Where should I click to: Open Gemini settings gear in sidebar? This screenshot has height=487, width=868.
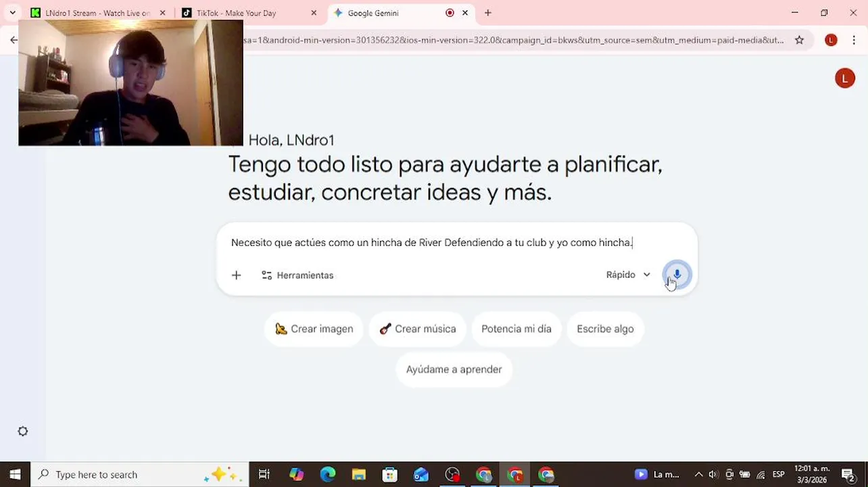click(23, 432)
